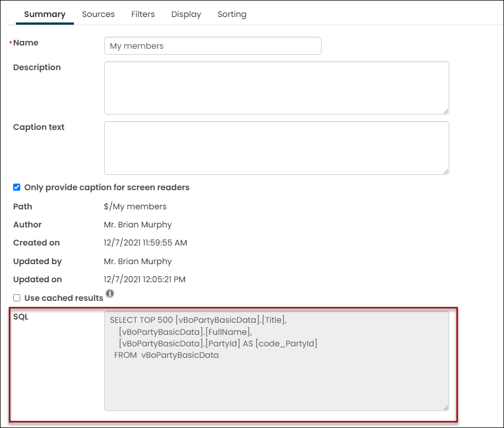Click the Caption text resize handle
Viewport: 504px width, 428px height.
(x=446, y=172)
